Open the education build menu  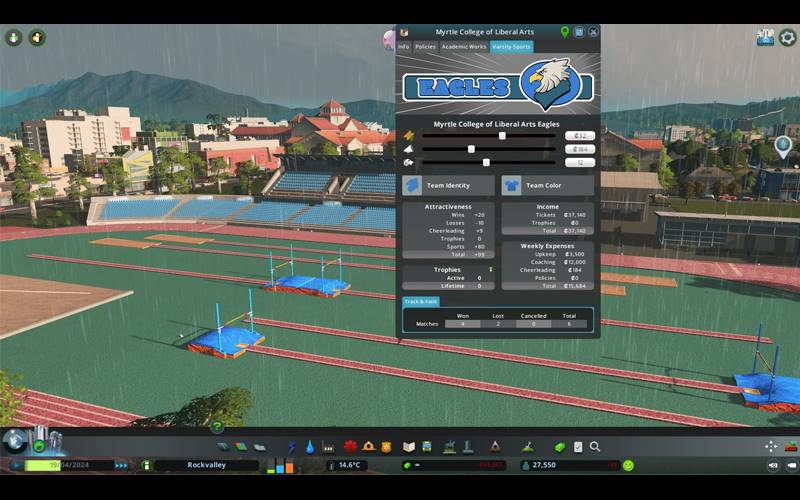[x=408, y=447]
